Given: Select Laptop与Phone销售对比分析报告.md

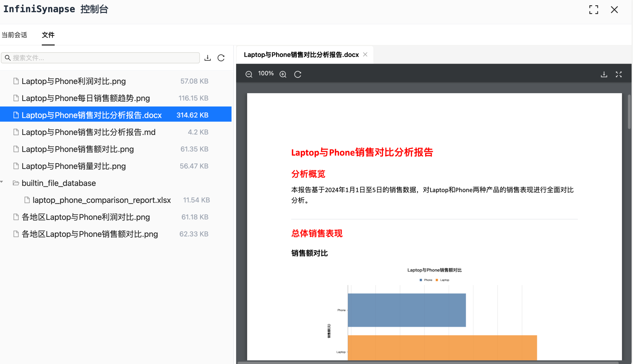Looking at the screenshot, I should click(88, 132).
